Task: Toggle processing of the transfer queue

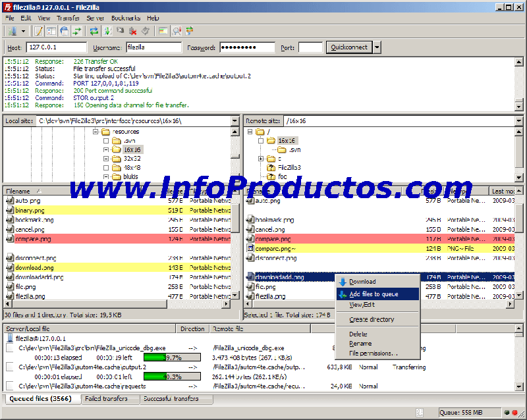Action: 106,31
